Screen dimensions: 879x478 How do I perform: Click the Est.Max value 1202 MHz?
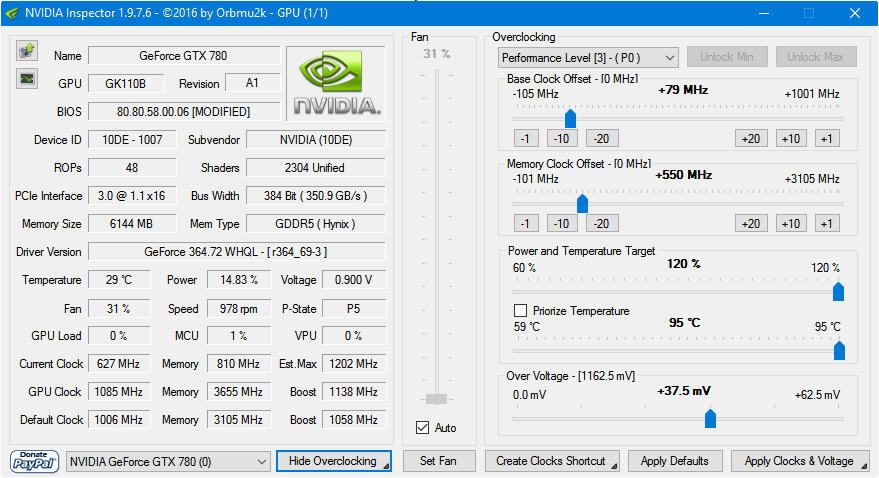point(354,364)
